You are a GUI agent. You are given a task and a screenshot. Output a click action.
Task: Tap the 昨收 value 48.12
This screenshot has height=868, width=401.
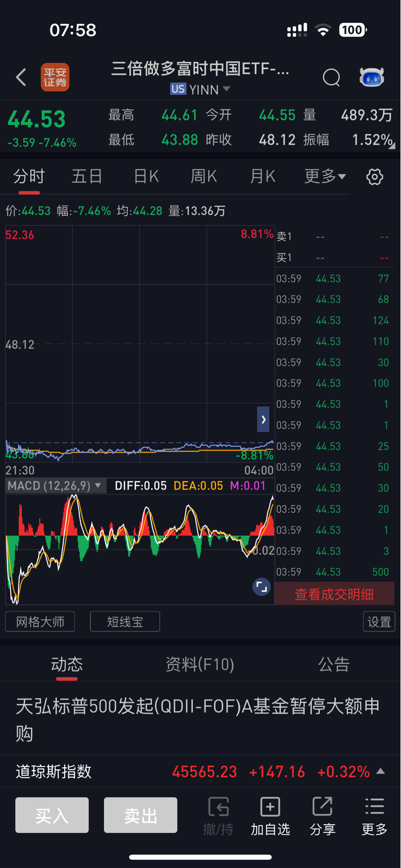[277, 140]
